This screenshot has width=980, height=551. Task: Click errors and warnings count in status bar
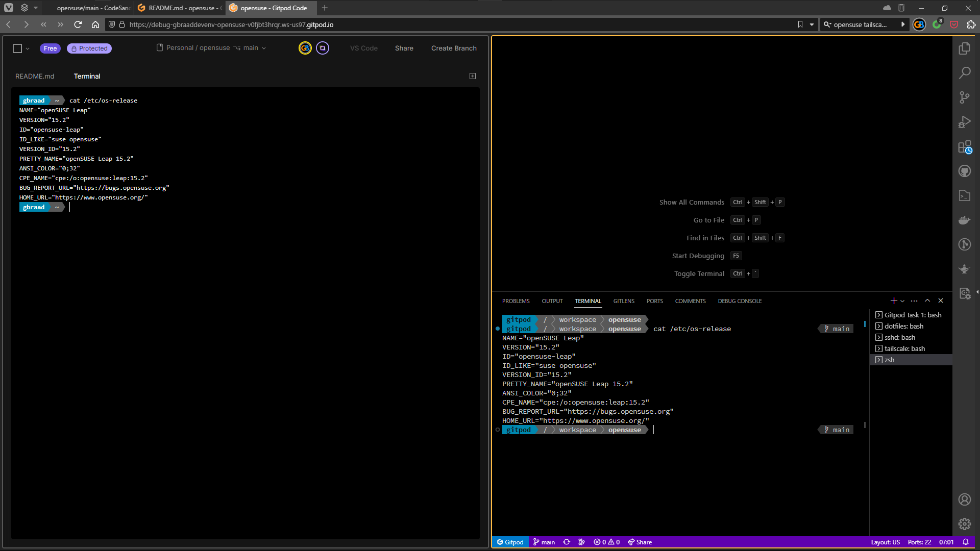[606, 542]
